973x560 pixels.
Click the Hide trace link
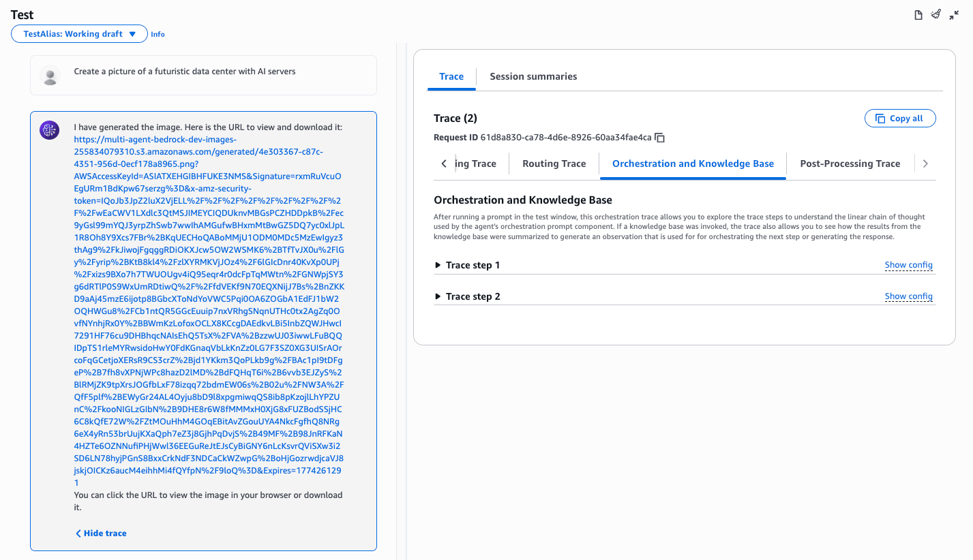(x=100, y=533)
